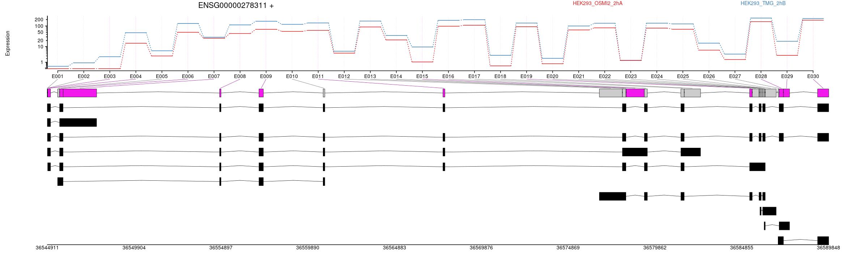The width and height of the screenshot is (868, 253).
Task: Click the large black exon of second transcript
Action: pyautogui.click(x=78, y=123)
